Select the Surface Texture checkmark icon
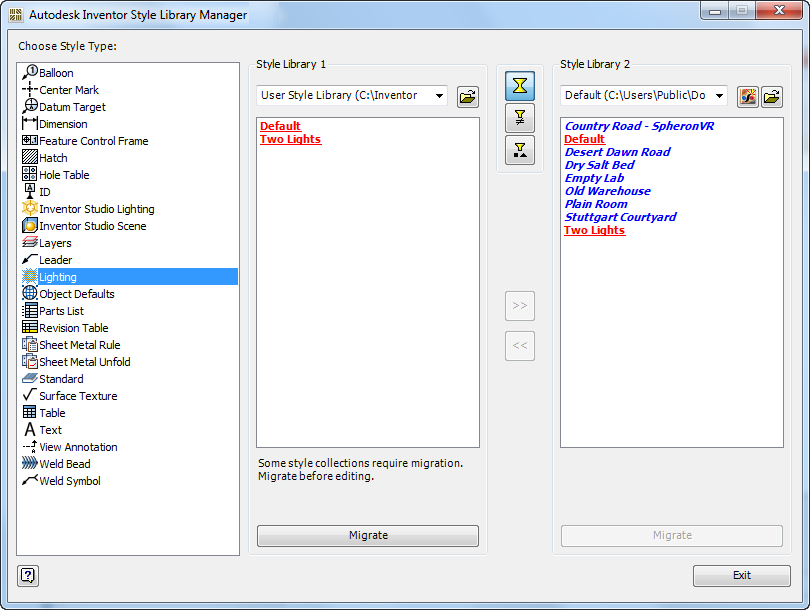Viewport: 810px width, 610px height. click(x=30, y=396)
